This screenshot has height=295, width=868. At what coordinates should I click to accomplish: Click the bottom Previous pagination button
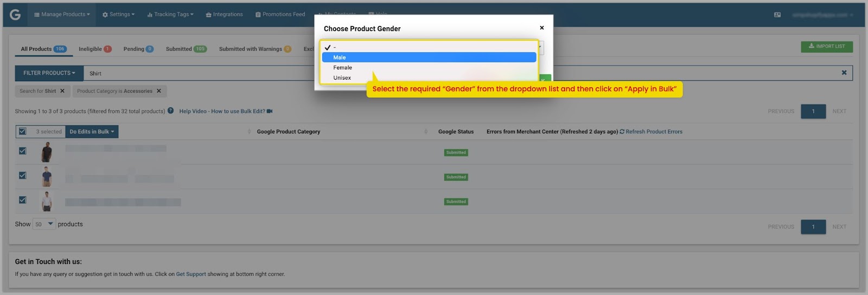[781, 227]
